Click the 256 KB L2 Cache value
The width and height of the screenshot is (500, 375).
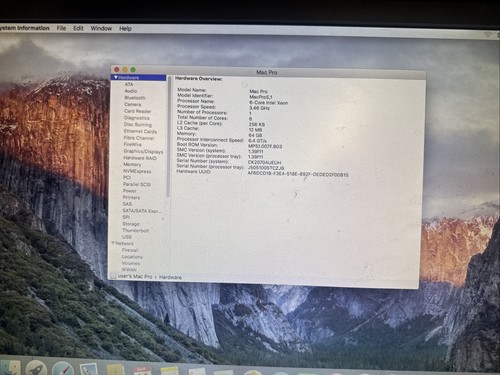pyautogui.click(x=257, y=124)
